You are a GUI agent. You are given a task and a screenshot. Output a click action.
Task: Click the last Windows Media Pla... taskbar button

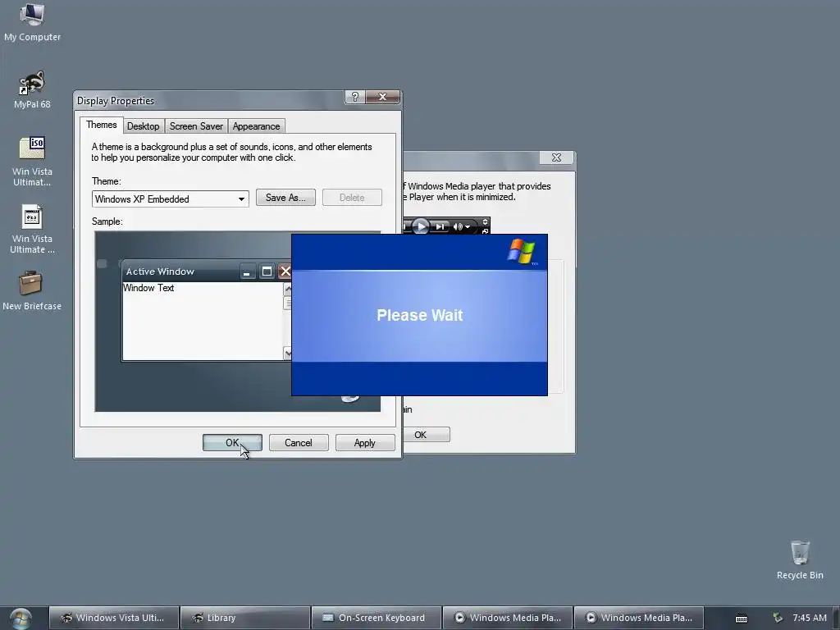[x=638, y=618]
